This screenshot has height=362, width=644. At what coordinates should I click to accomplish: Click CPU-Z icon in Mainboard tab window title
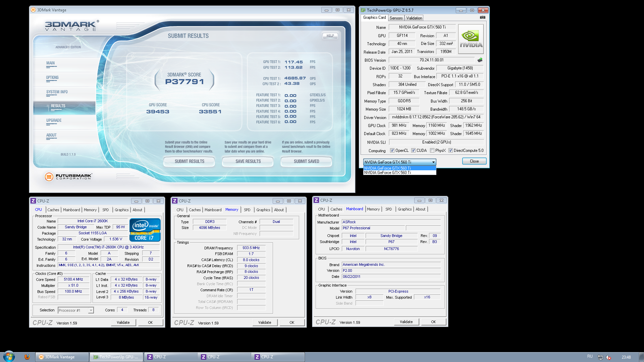pyautogui.click(x=316, y=200)
